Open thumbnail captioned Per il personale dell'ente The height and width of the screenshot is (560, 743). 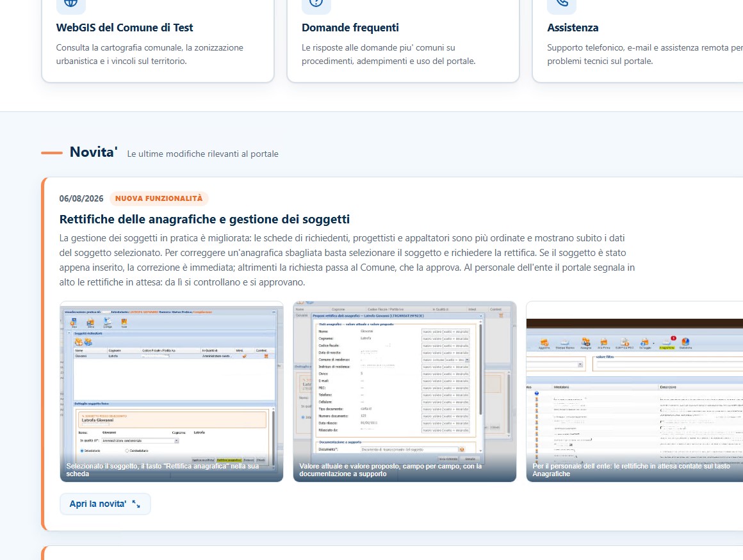(635, 392)
